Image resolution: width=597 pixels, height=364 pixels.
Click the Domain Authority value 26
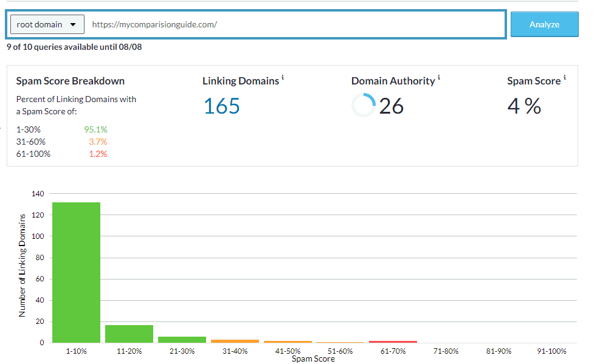point(392,106)
